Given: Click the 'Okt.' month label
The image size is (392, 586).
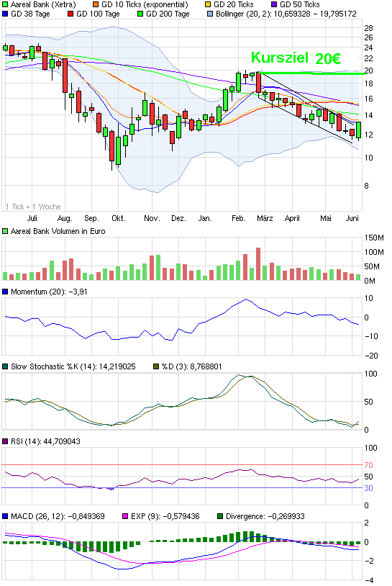Looking at the screenshot, I should (x=119, y=218).
